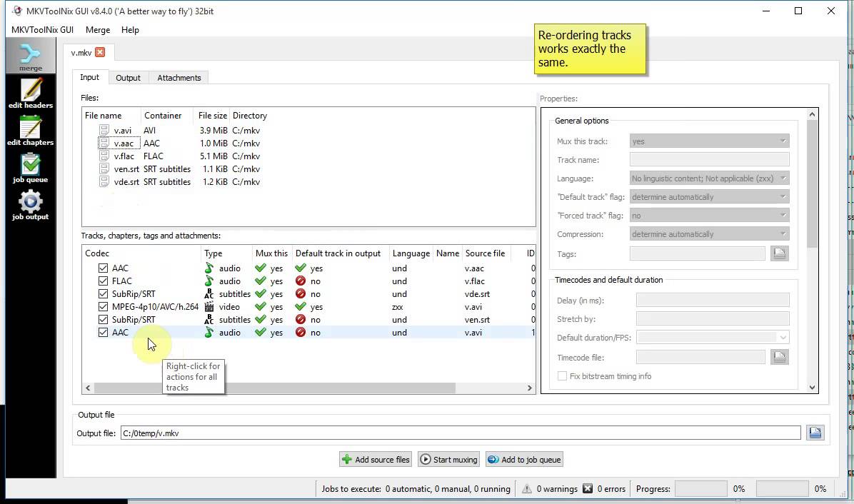
Task: Click video clapper icon for h.264 track
Action: pos(209,307)
